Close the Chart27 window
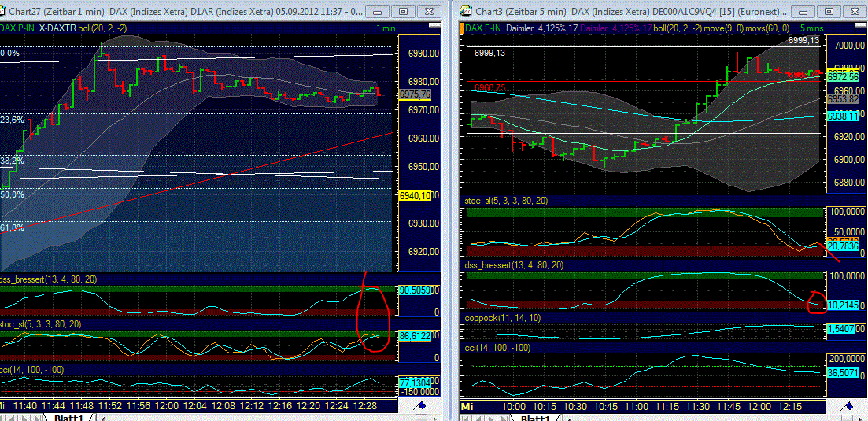Viewport: 868px width, 421px height. pyautogui.click(x=427, y=11)
